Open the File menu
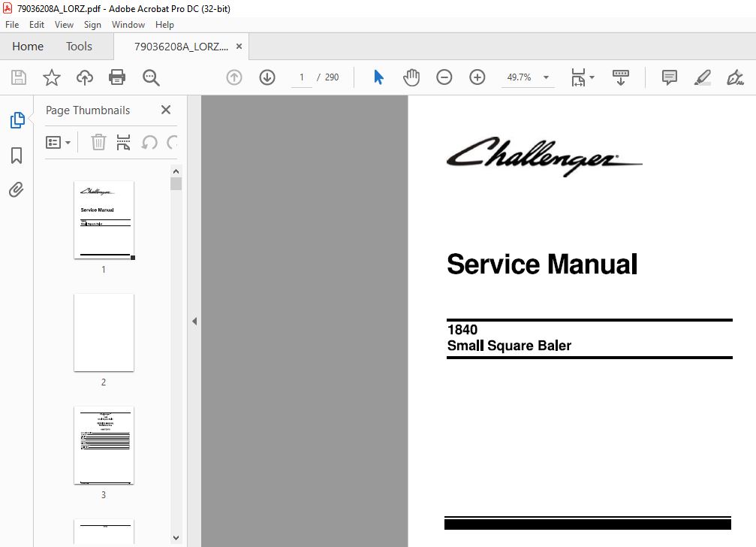This screenshot has width=756, height=547. [12, 25]
